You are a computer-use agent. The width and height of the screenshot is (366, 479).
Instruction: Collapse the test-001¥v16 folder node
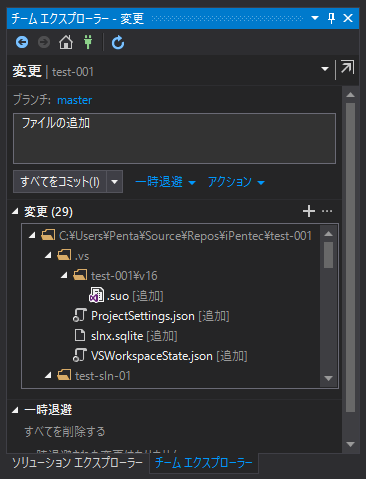pyautogui.click(x=64, y=276)
